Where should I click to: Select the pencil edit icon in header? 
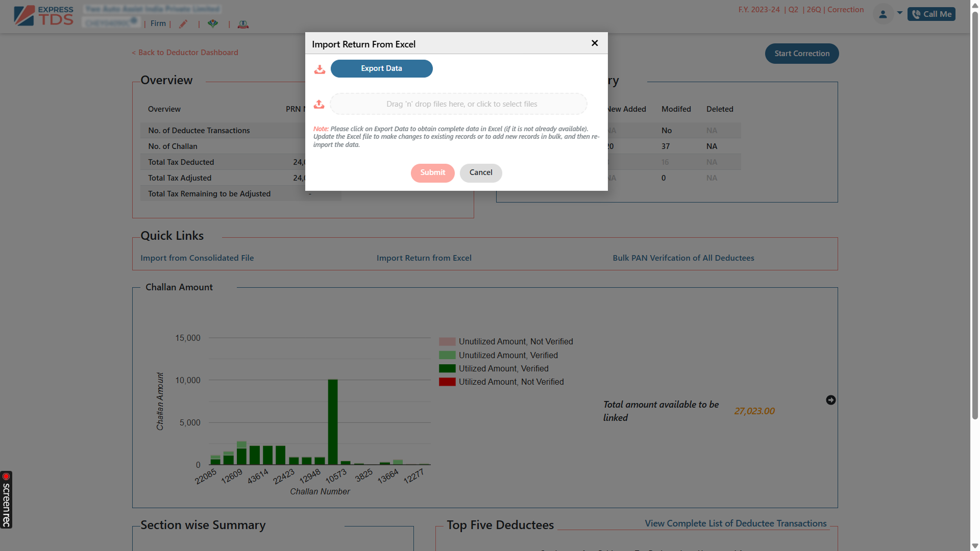coord(184,23)
